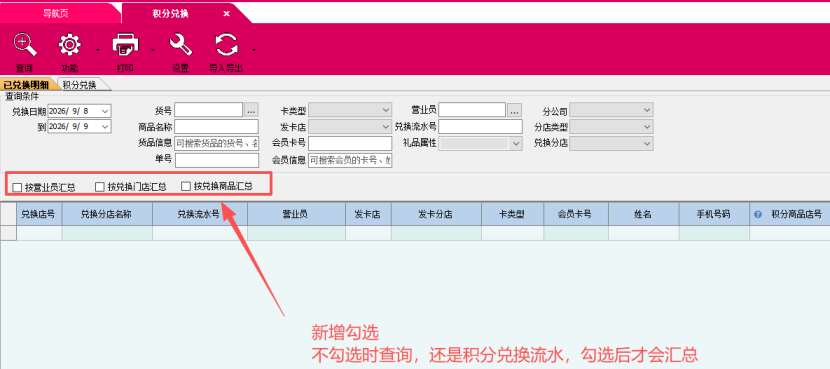This screenshot has width=830, height=369.
Task: Click the 营业员 input field
Action: [x=472, y=110]
